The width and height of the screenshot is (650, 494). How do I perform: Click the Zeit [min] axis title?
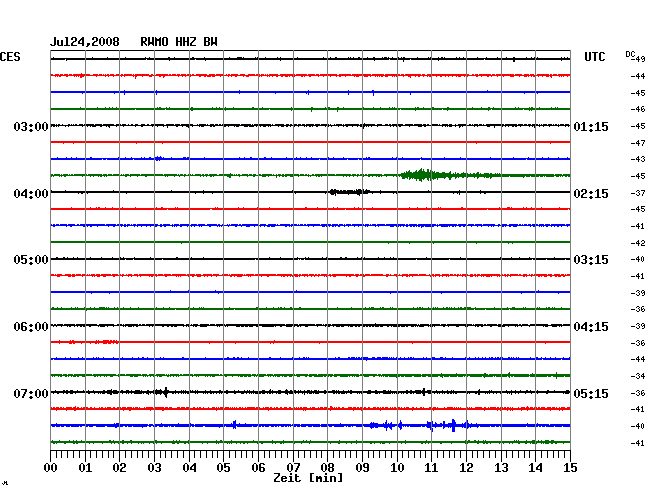point(308,478)
